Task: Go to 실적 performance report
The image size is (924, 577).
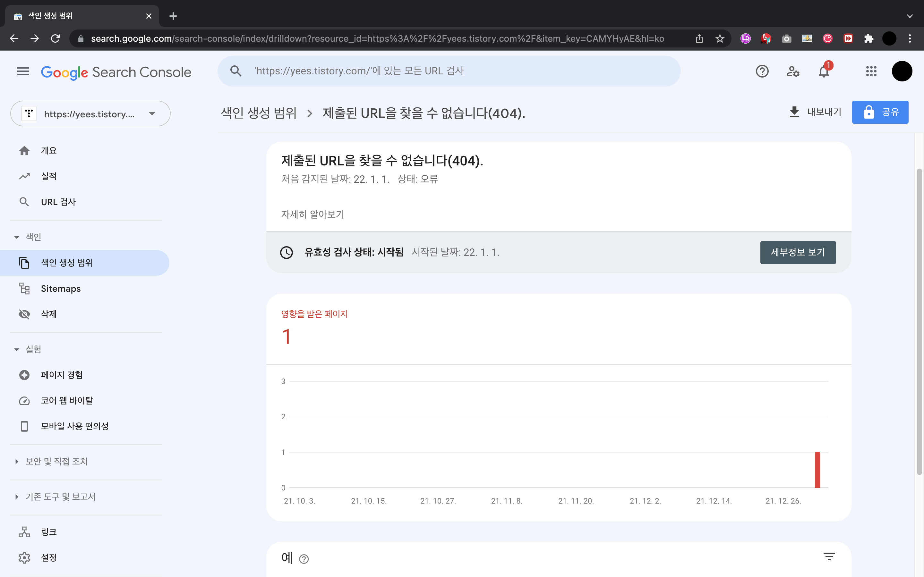Action: [x=49, y=176]
